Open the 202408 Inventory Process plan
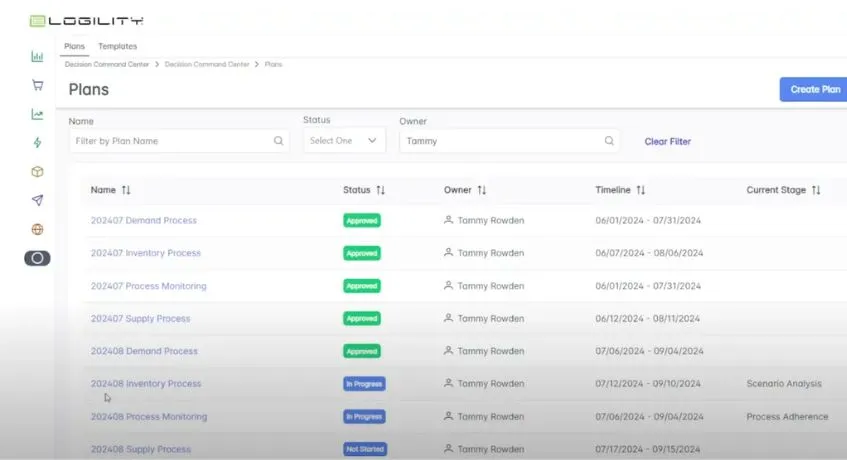847x460 pixels. 146,383
